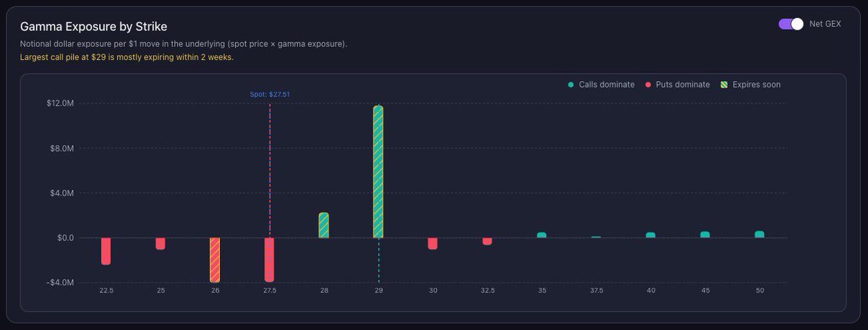Screen dimensions: 868x330
Task: Click the Net GEX label
Action: [825, 25]
